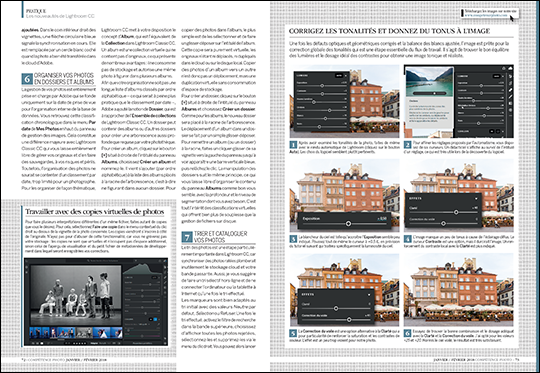Select the Linear Gradient icon in step 2 toolbar
Screen dimensions: 540x373
(510, 103)
